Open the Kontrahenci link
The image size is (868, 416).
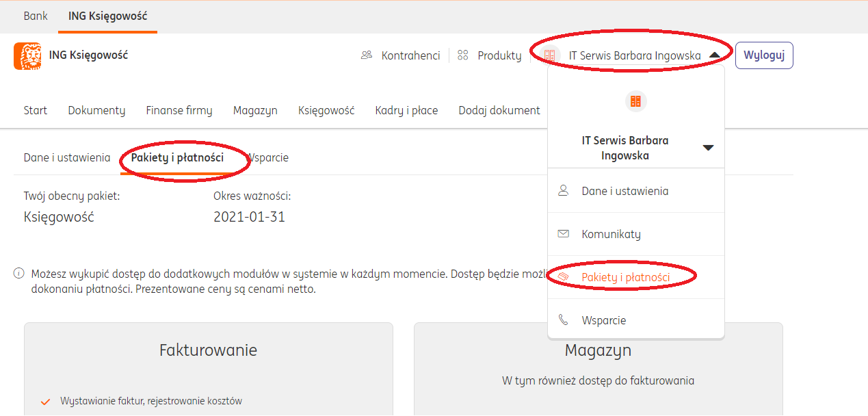[410, 56]
